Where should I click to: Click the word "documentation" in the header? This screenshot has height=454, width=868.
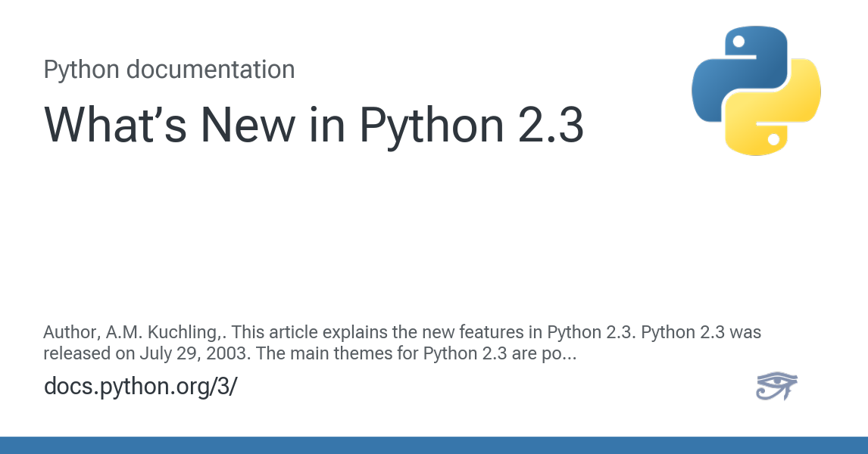tap(211, 70)
